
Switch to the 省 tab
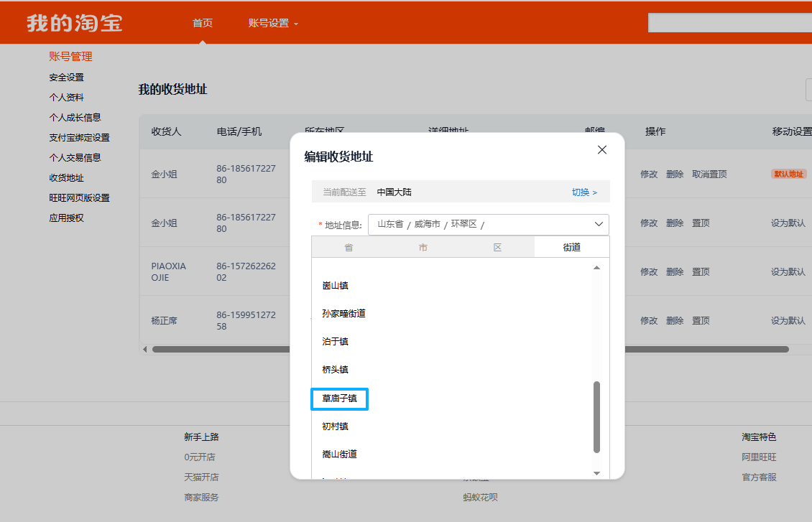pyautogui.click(x=349, y=248)
